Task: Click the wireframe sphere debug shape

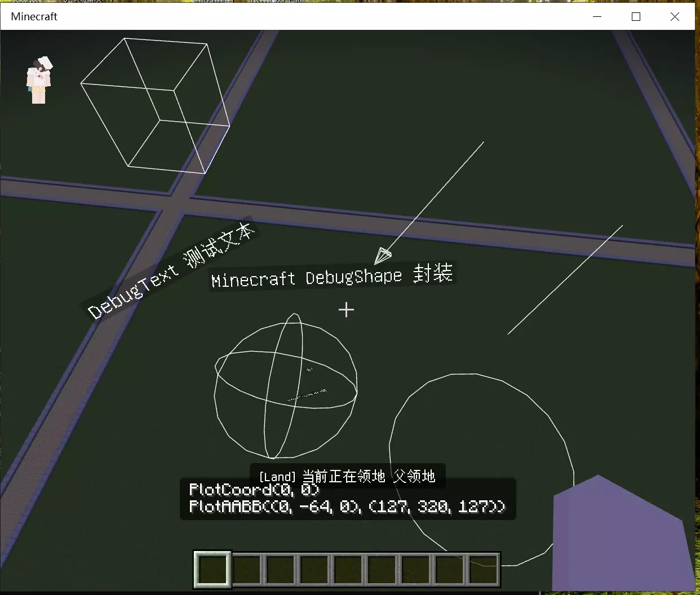Action: [x=286, y=387]
